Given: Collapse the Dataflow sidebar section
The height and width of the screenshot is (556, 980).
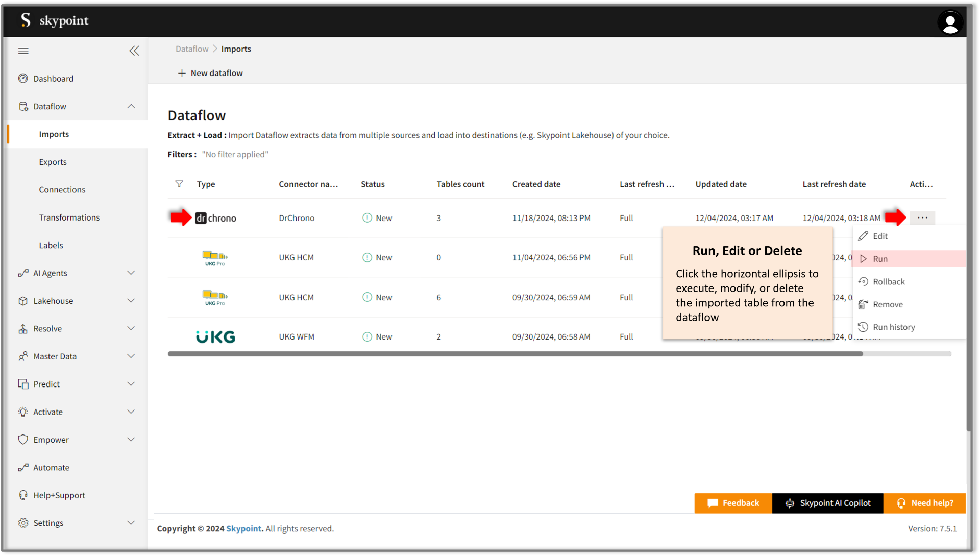Looking at the screenshot, I should [x=131, y=106].
